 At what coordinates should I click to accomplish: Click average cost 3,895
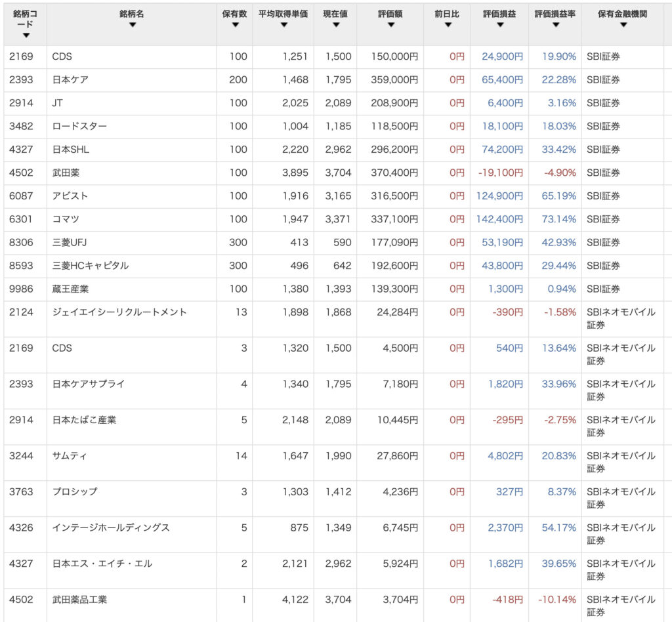pyautogui.click(x=295, y=173)
